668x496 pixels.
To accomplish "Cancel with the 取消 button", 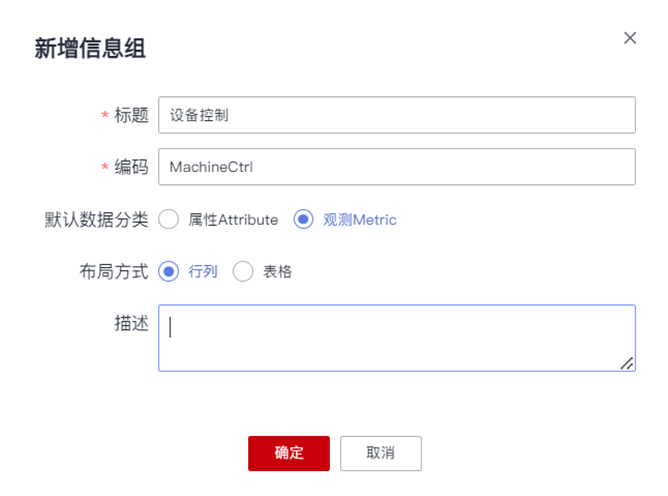I will tap(380, 453).
